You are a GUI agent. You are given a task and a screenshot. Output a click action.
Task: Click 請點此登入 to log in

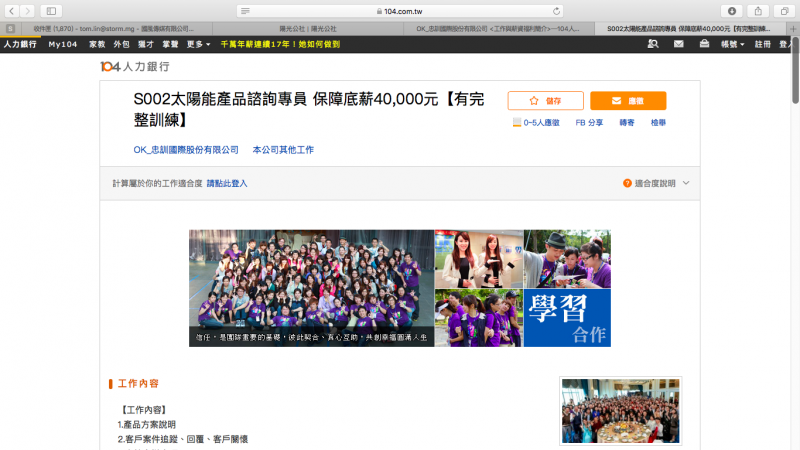227,183
